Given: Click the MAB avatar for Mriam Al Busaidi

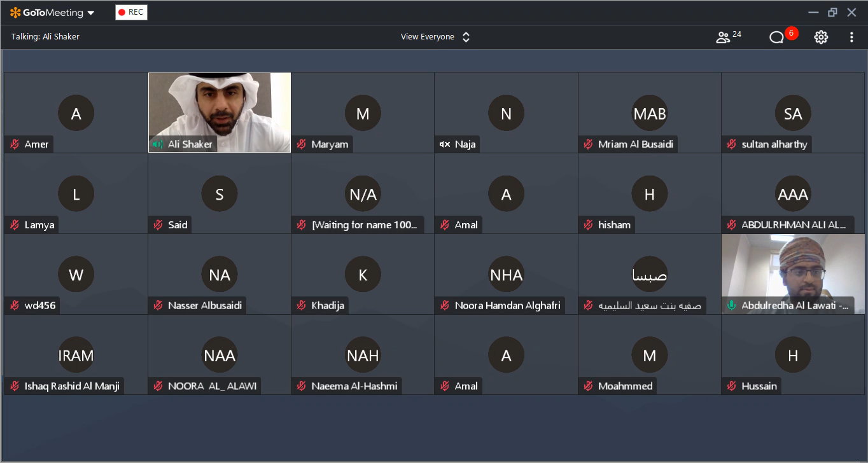Looking at the screenshot, I should tap(649, 114).
